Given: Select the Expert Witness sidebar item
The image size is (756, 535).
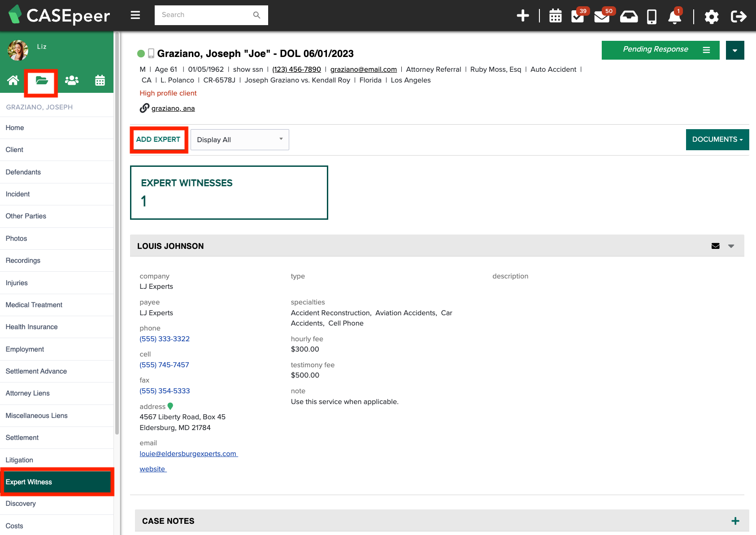Looking at the screenshot, I should click(x=56, y=482).
